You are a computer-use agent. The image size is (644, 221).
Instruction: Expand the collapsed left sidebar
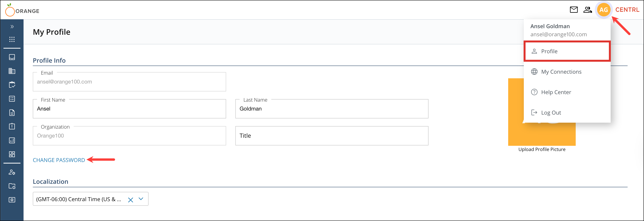(12, 26)
